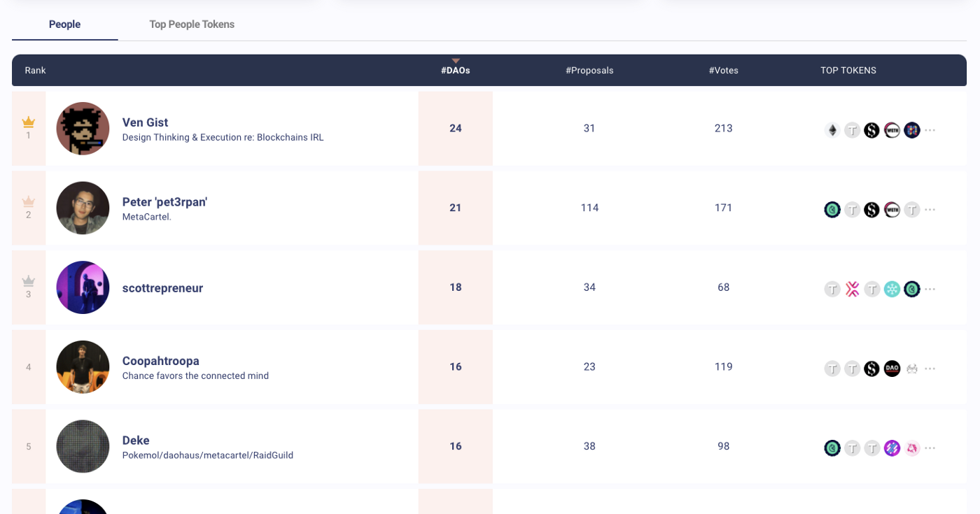Click the 68 votes value for scottrepreneur
The width and height of the screenshot is (980, 514).
point(724,287)
